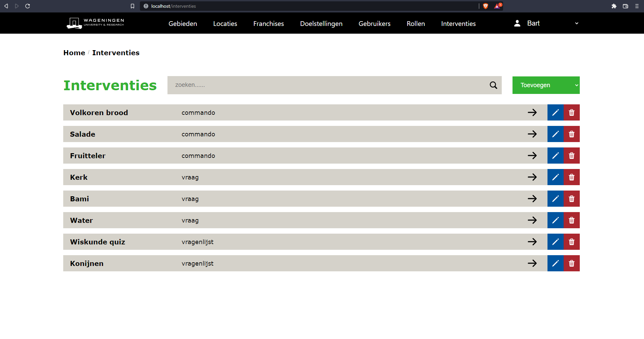The width and height of the screenshot is (644, 339).
Task: Edit the Fruitteler intervention
Action: click(x=555, y=156)
